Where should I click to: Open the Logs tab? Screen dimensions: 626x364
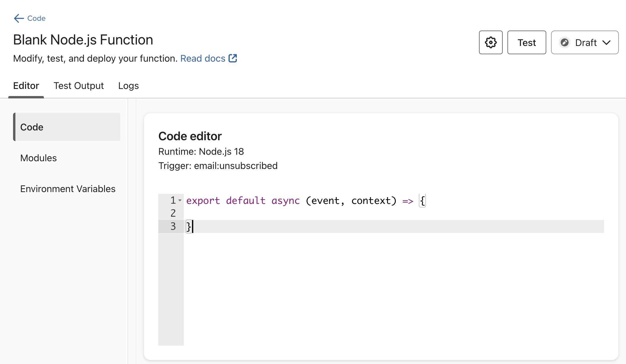[x=128, y=86]
